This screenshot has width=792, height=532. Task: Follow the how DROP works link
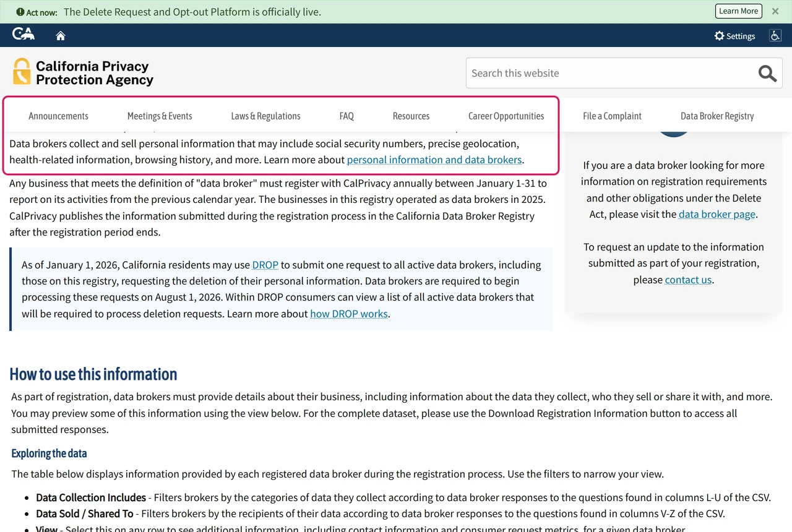[349, 314]
